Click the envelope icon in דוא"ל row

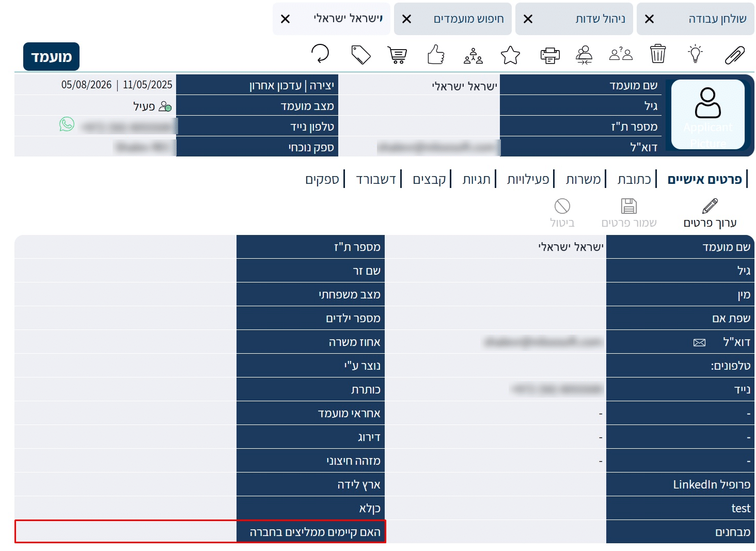(x=699, y=342)
